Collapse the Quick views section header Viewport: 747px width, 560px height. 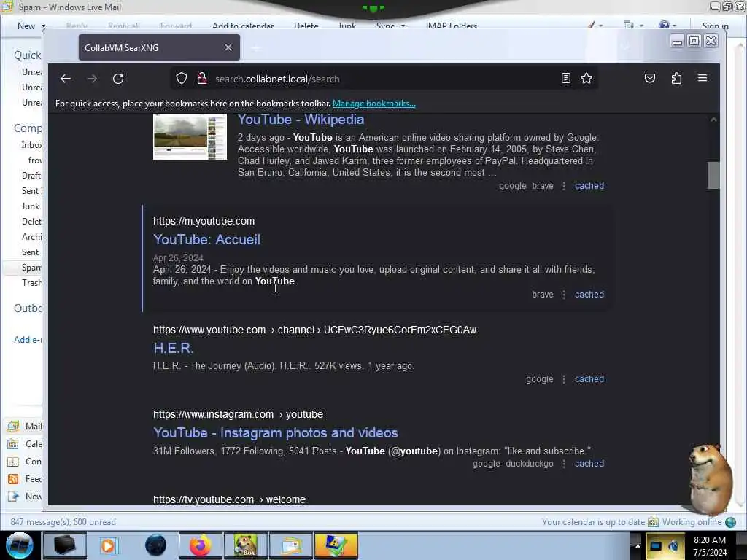28,55
